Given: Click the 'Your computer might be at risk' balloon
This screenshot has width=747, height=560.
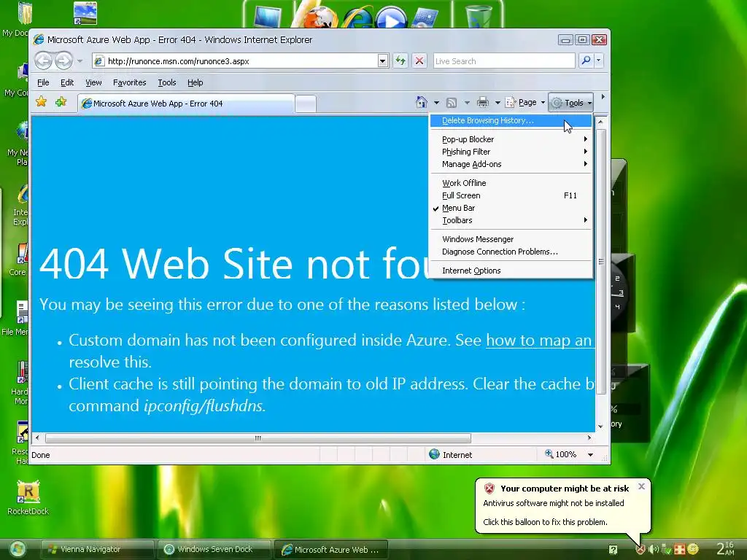Looking at the screenshot, I should click(x=562, y=505).
